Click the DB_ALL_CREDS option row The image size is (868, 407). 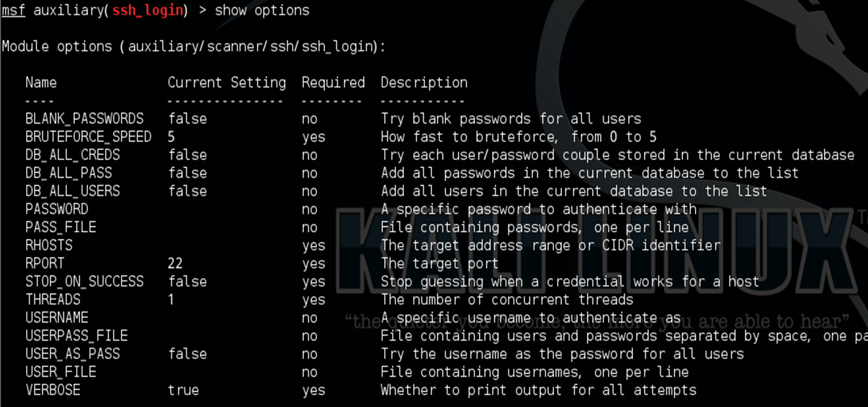[440, 154]
